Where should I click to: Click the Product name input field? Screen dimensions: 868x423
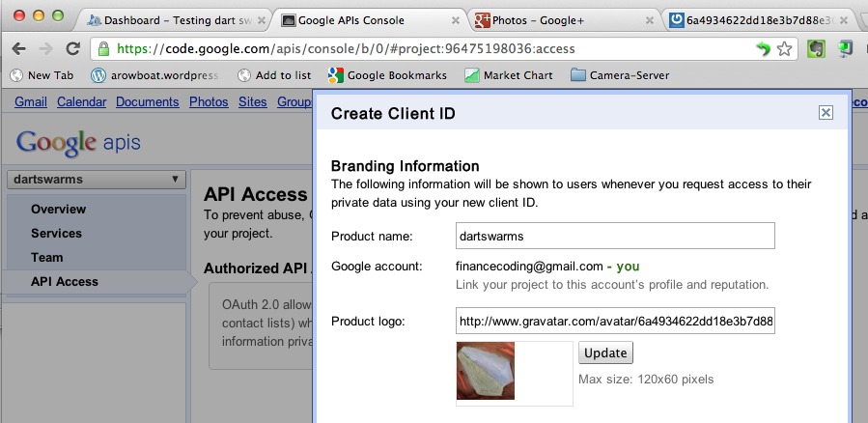pyautogui.click(x=615, y=236)
